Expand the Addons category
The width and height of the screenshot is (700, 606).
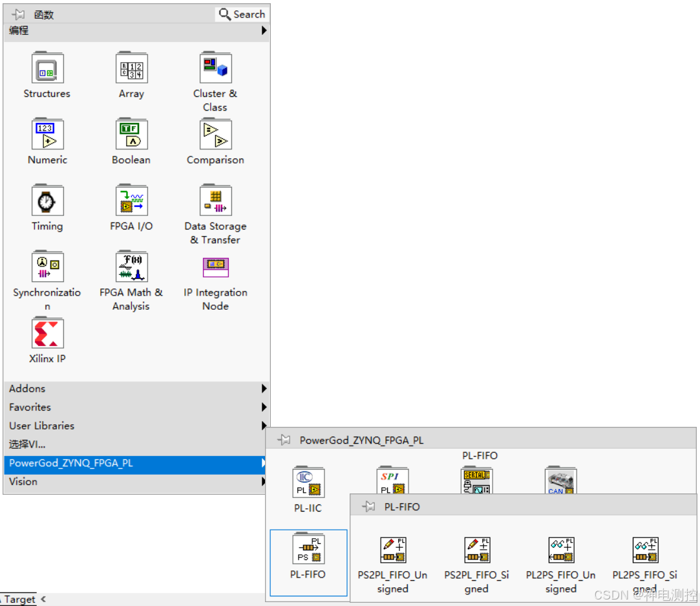[x=135, y=389]
